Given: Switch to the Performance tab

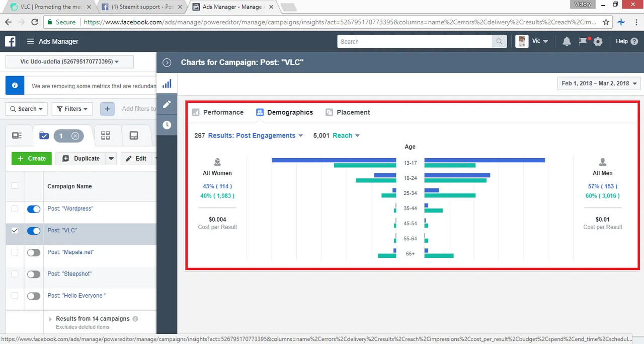Looking at the screenshot, I should pyautogui.click(x=218, y=112).
